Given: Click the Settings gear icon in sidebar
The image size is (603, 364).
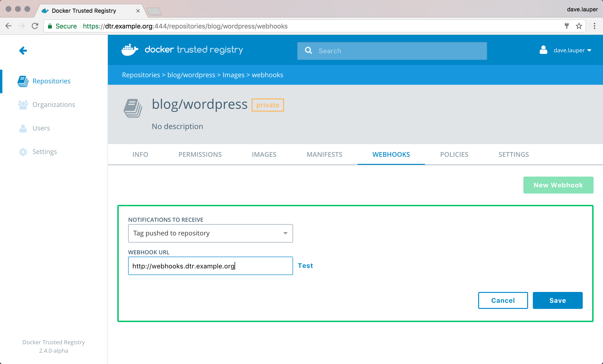Looking at the screenshot, I should [x=23, y=152].
